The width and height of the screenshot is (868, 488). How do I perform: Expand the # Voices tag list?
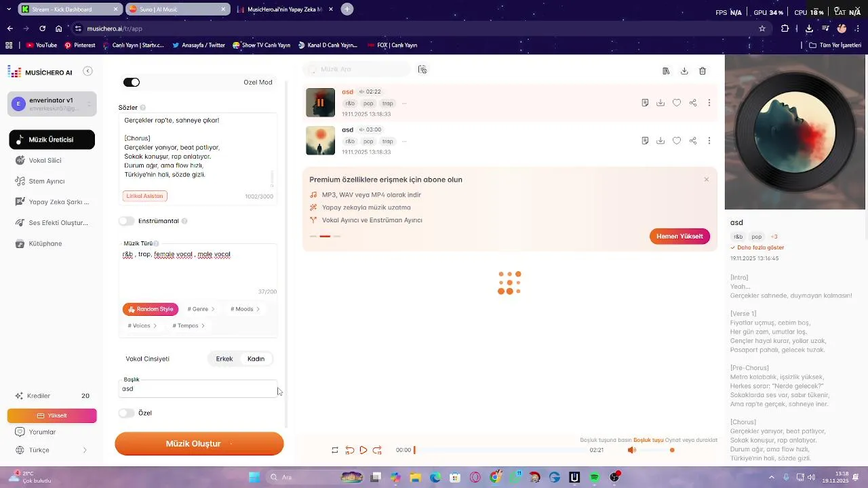pyautogui.click(x=142, y=326)
